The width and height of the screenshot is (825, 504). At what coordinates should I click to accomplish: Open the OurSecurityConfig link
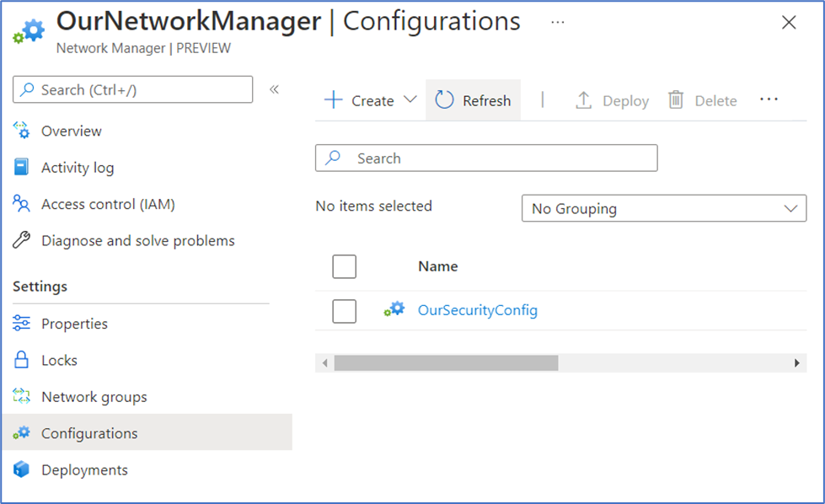[x=477, y=310]
